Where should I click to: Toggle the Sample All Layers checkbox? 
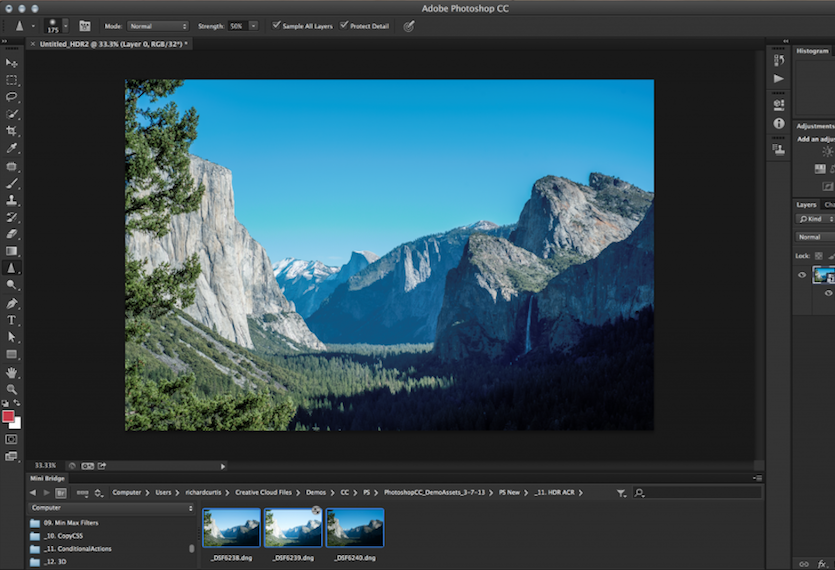coord(276,25)
